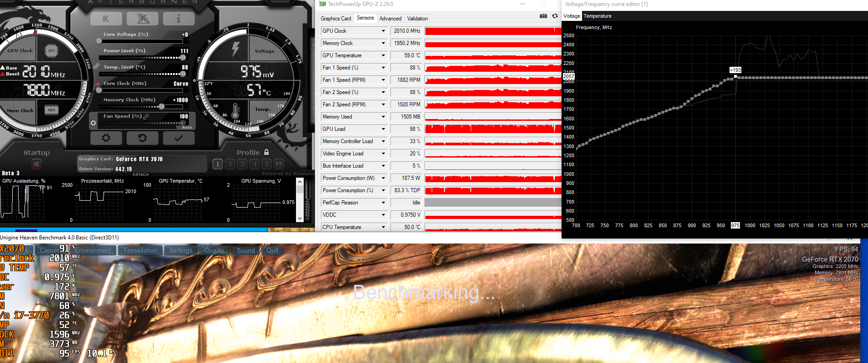Click fan settings gear beside Fan Speed

click(94, 123)
